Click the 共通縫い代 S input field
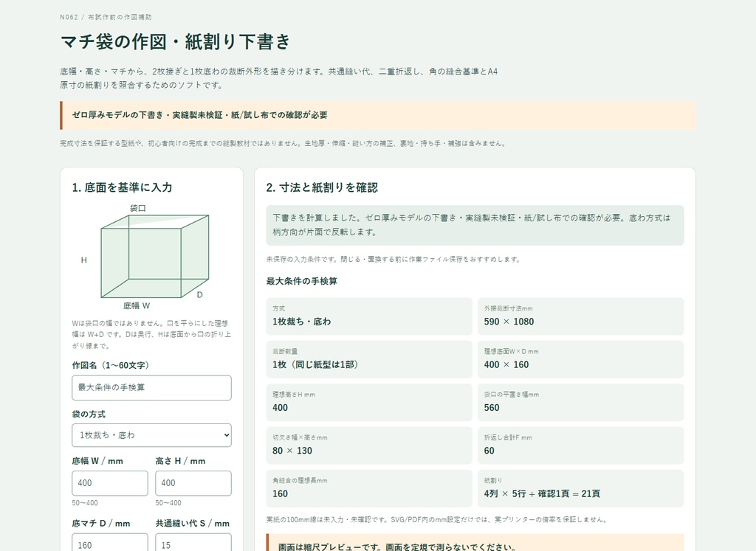Image resolution: width=756 pixels, height=551 pixels. [x=193, y=544]
